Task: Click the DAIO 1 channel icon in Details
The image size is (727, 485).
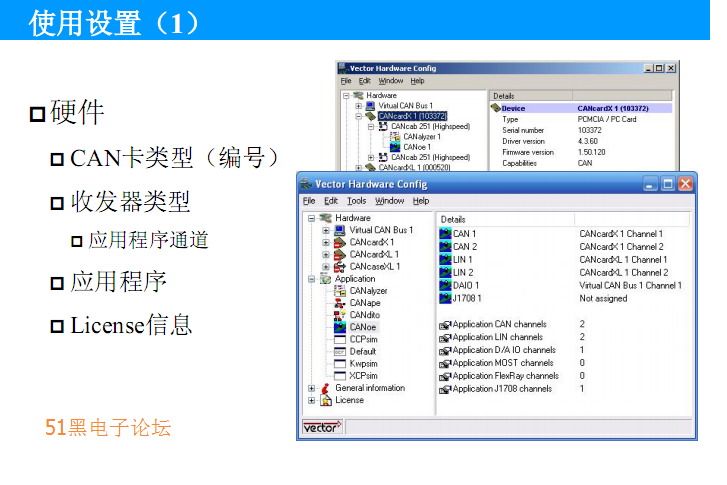Action: click(445, 286)
